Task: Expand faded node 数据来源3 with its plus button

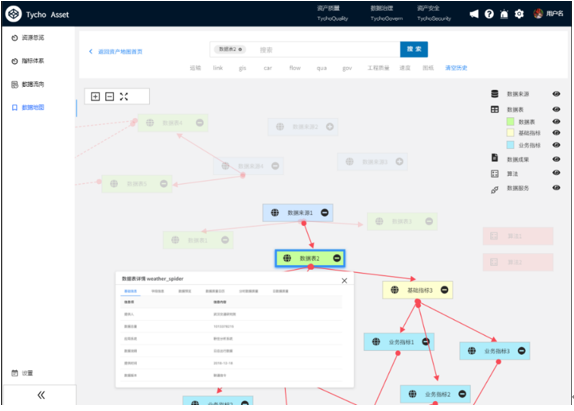Action: 399,161
